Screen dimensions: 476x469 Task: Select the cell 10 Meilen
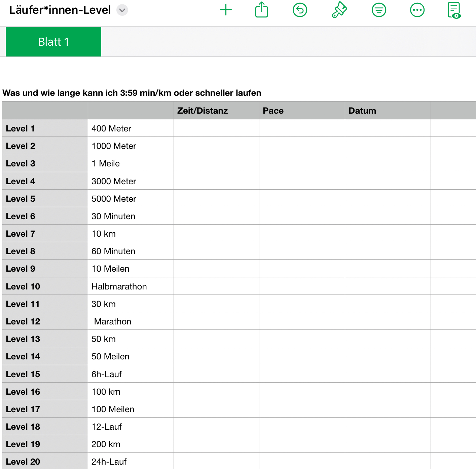131,268
